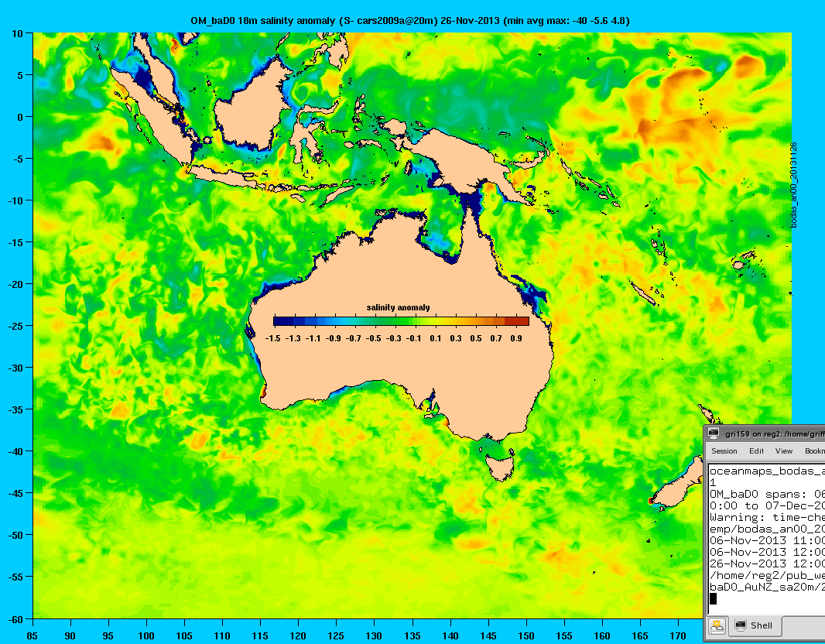Screen dimensions: 825x644
Task: Click terminal line starting 'oceanmaps_bodas_'
Action: coord(767,471)
